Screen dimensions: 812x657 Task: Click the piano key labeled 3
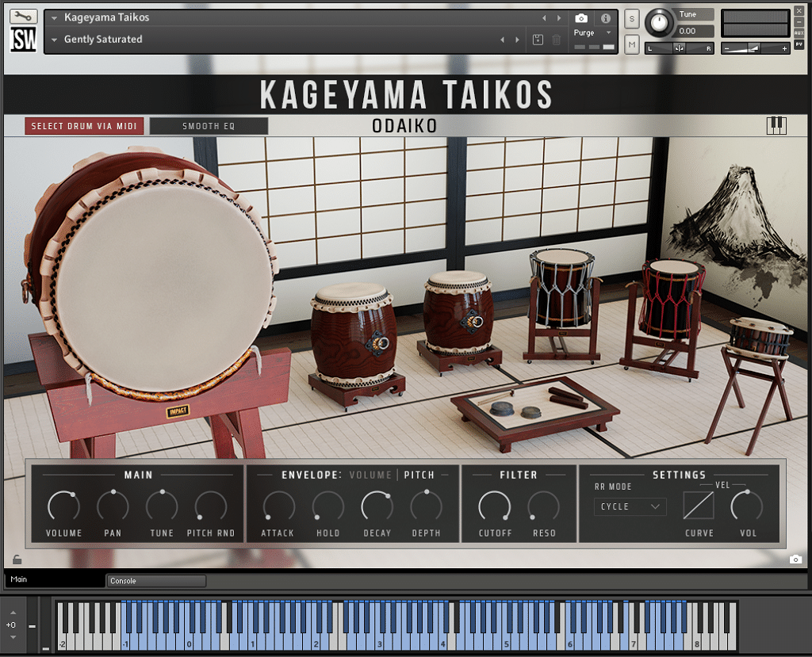click(380, 644)
